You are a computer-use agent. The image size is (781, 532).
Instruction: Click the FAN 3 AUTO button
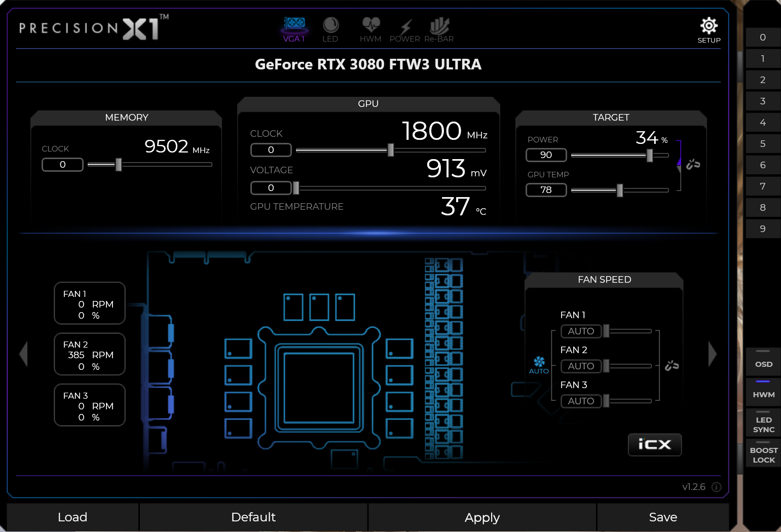coord(581,401)
